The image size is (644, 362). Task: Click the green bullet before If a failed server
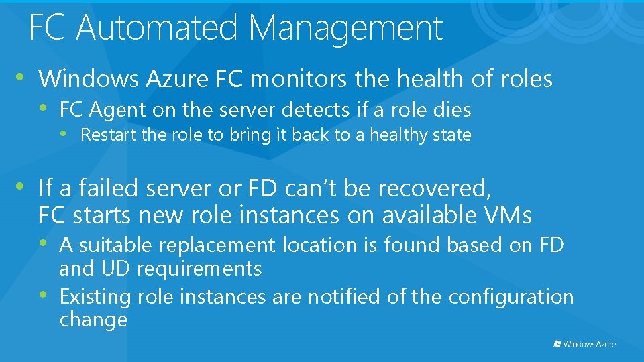19,187
